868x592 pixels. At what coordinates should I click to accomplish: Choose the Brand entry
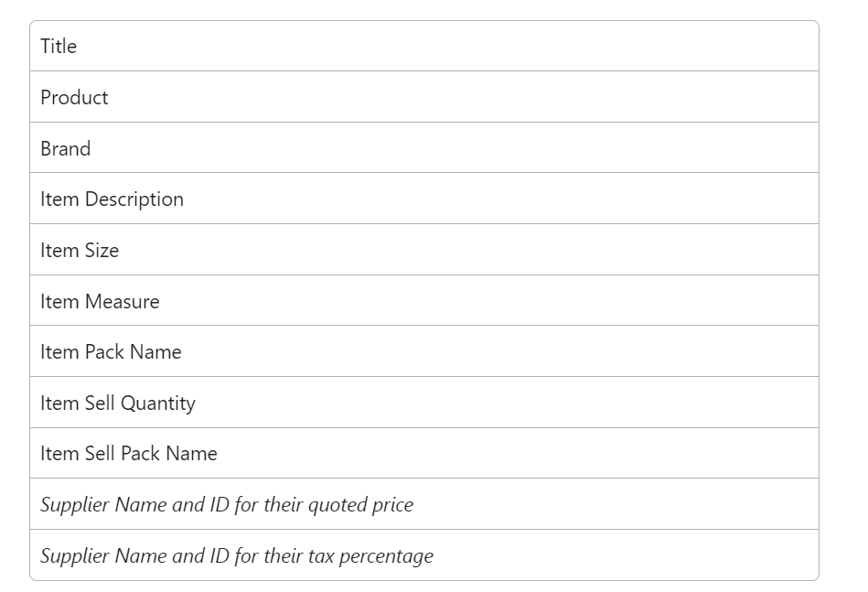click(x=424, y=148)
